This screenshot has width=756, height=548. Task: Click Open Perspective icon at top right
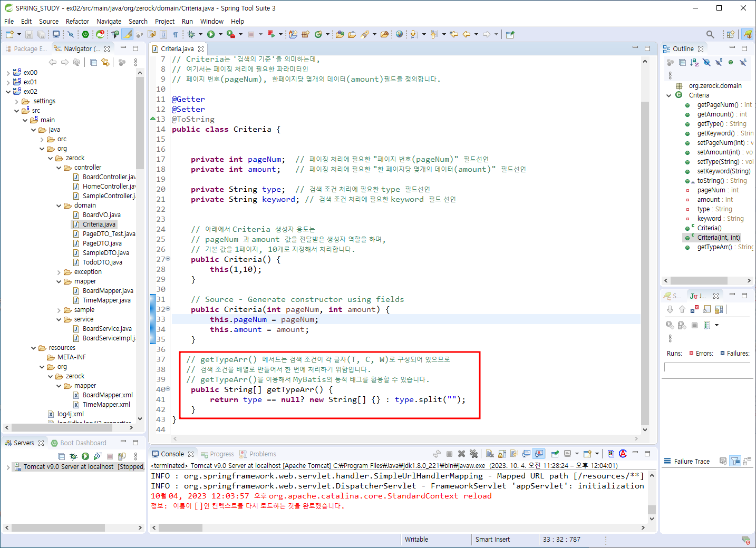point(730,34)
